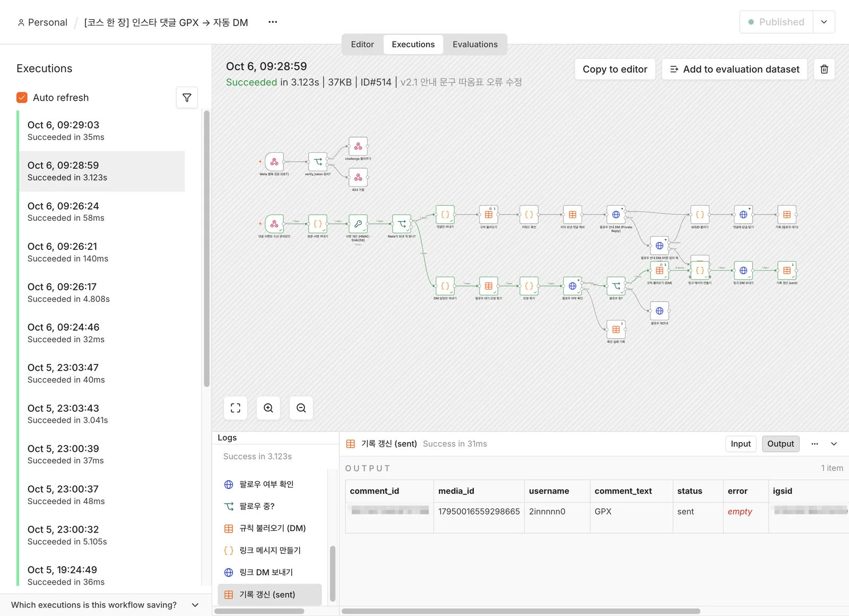Viewport: 849px width, 616px height.
Task: Click the '기록 갱신 (sent)' node on canvas
Action: point(787,271)
